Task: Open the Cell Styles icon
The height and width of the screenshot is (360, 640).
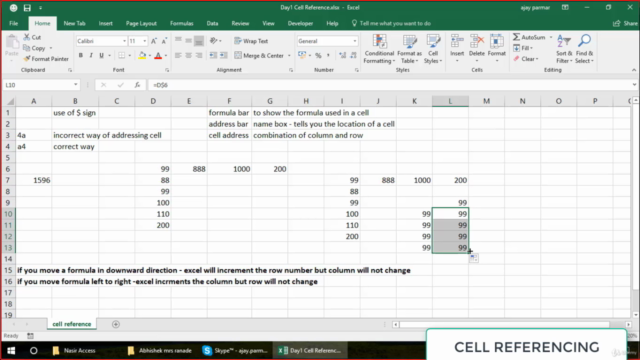Action: pos(433,42)
